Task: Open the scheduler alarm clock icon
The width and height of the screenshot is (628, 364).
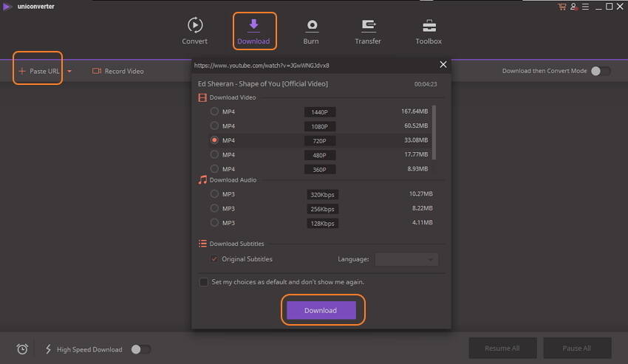Action: 22,349
